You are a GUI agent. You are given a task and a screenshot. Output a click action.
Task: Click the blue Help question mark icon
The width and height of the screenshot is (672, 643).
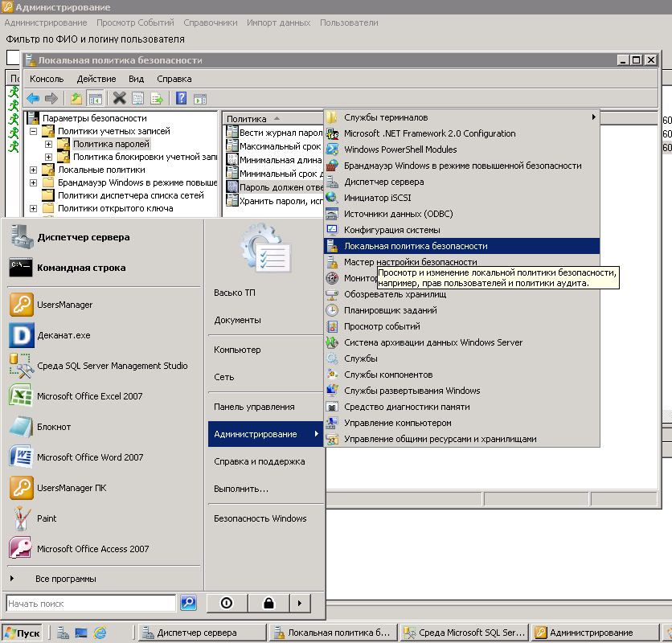(181, 98)
